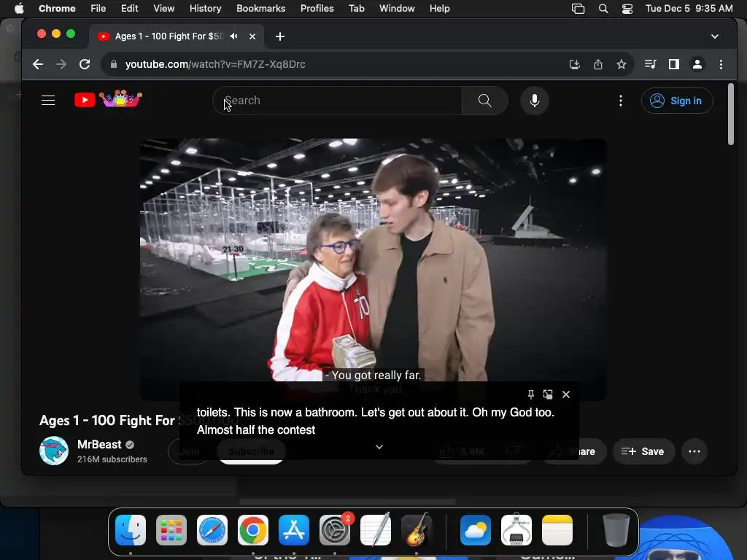The height and width of the screenshot is (560, 747).
Task: Open Notes app in the Dock
Action: click(557, 530)
